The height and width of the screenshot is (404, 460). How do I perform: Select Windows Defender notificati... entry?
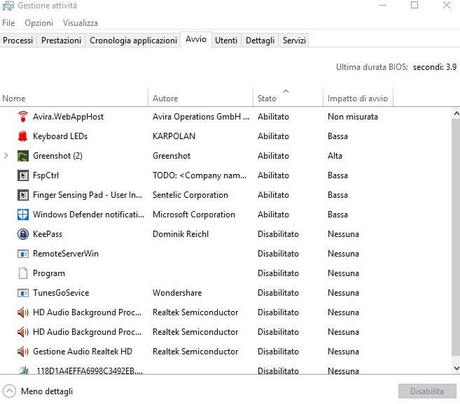(x=88, y=214)
